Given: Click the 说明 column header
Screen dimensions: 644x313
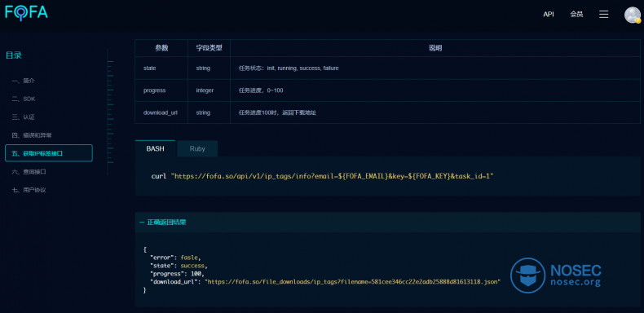Looking at the screenshot, I should [x=435, y=48].
